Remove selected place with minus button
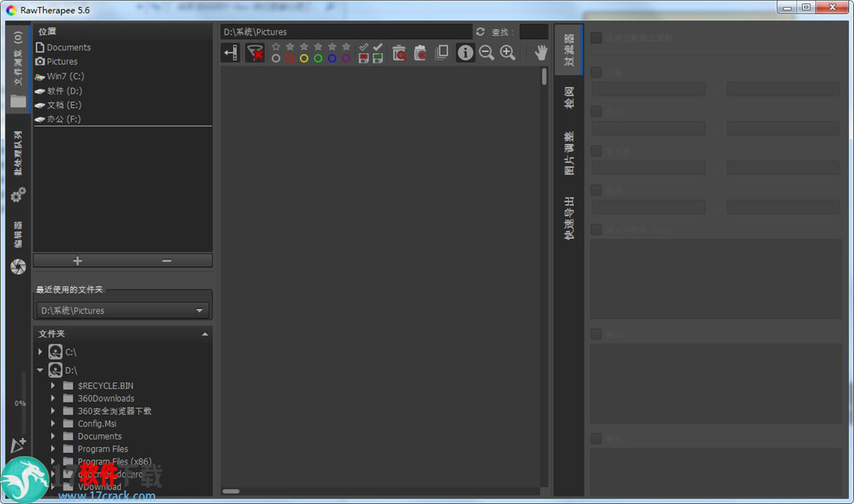Image resolution: width=854 pixels, height=504 pixels. (167, 260)
